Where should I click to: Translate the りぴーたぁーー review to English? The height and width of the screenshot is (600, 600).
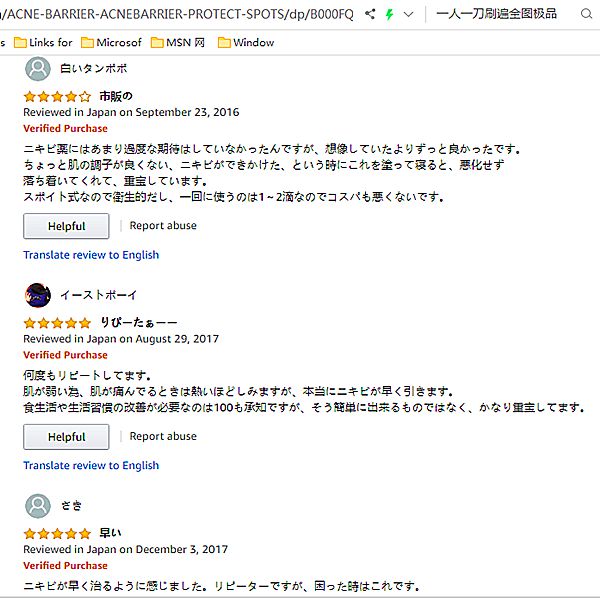pyautogui.click(x=91, y=466)
